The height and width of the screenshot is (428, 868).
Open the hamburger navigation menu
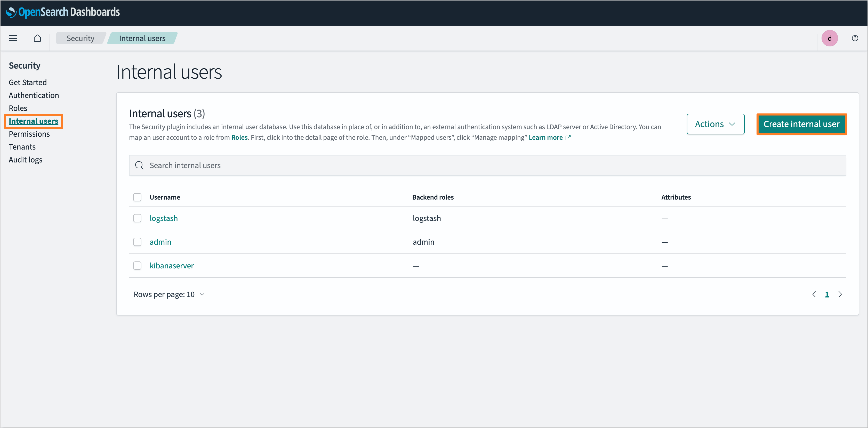click(12, 38)
